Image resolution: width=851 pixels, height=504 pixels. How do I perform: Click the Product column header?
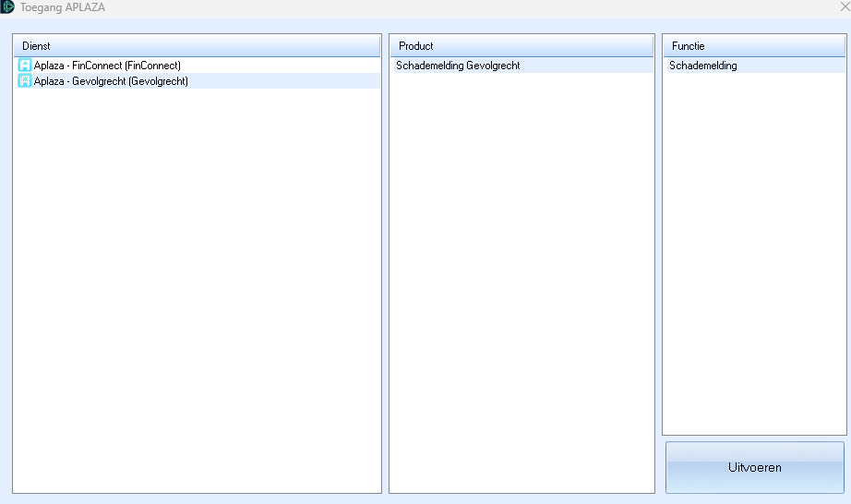pos(522,46)
